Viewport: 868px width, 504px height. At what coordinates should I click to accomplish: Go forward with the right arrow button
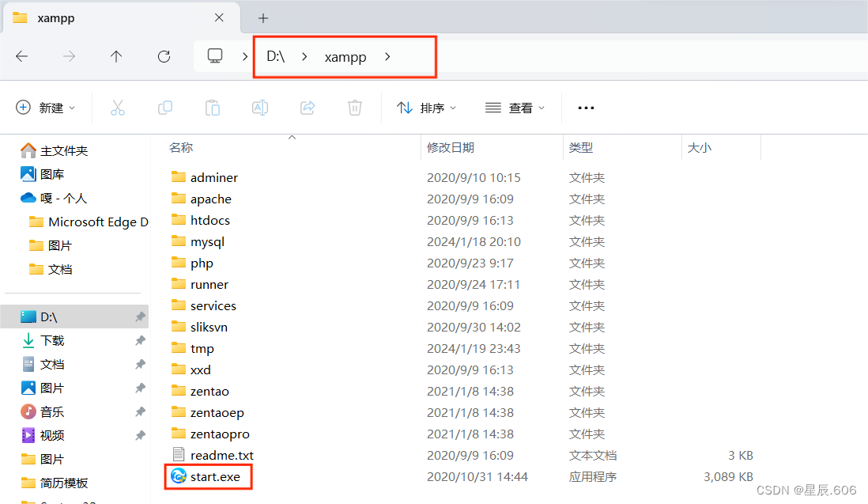[x=69, y=56]
